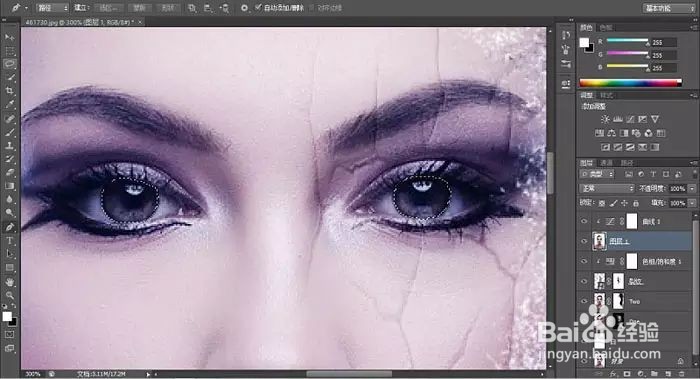The width and height of the screenshot is (700, 379).
Task: Select the Crop tool
Action: 9,91
